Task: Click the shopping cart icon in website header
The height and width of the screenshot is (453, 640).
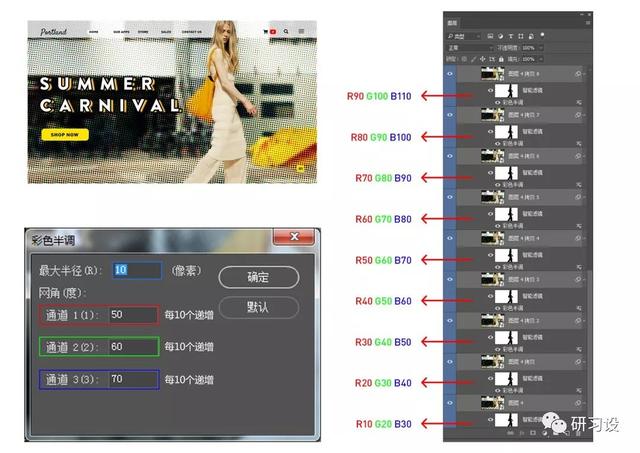Action: [265, 31]
